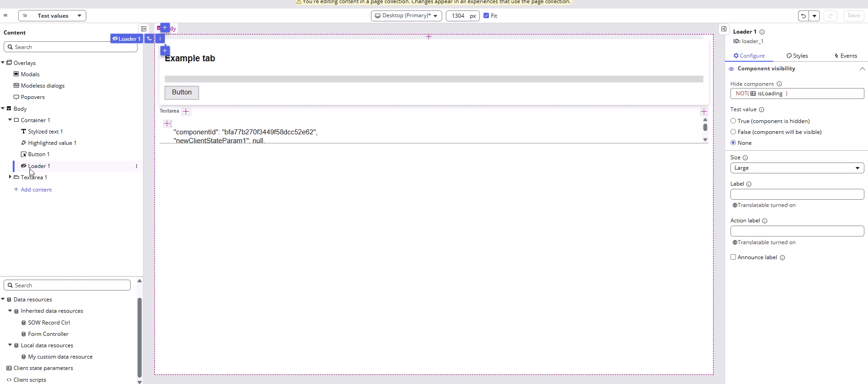Collapse the right configuration panel

(724, 29)
